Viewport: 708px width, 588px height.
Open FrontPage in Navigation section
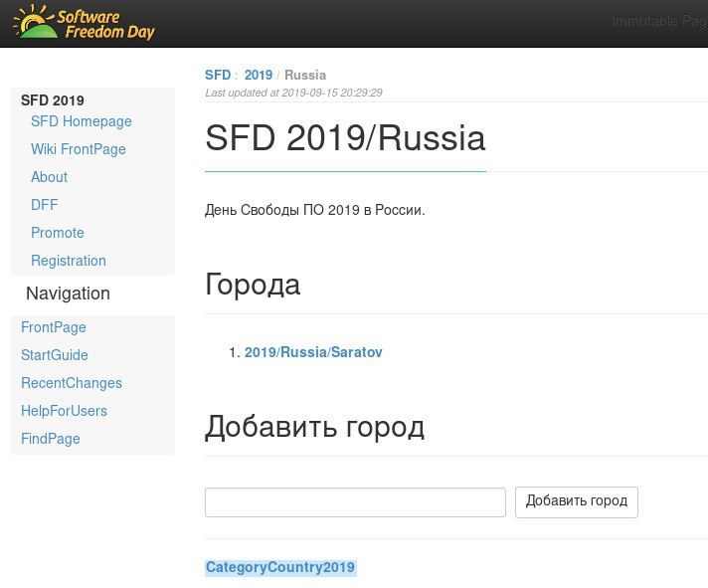pyautogui.click(x=54, y=327)
